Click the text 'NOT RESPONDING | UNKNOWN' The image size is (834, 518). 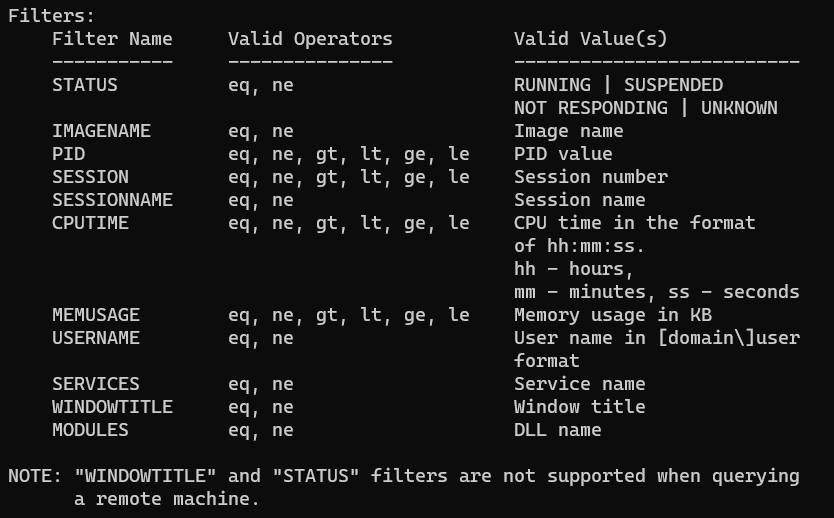click(646, 108)
